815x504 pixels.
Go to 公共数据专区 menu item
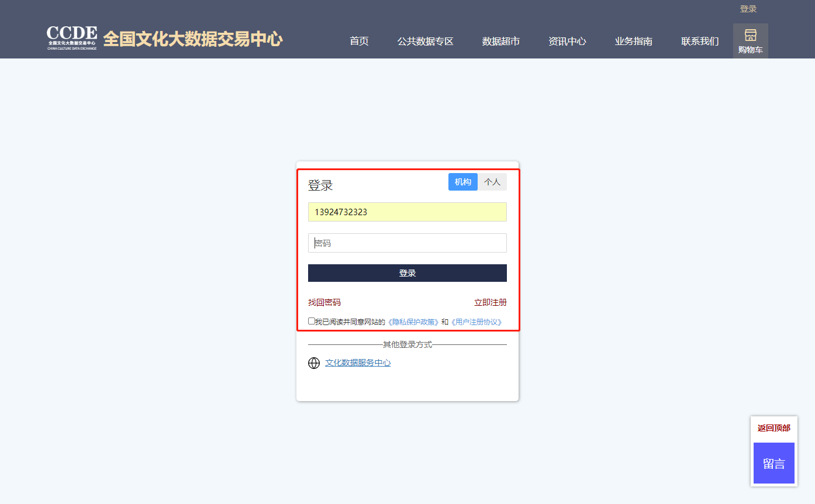425,41
